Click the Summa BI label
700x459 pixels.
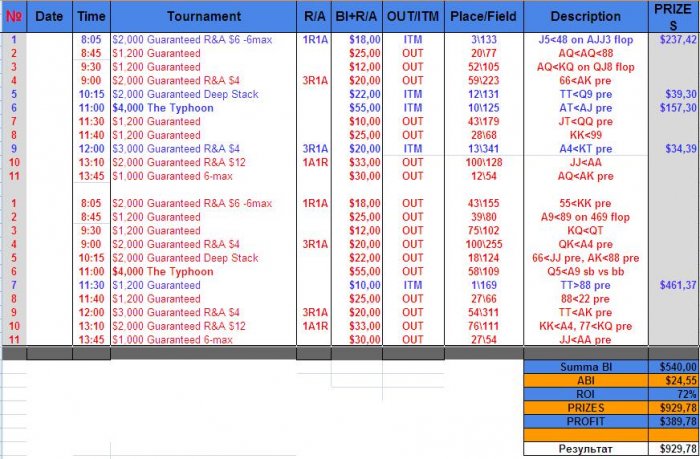tap(586, 367)
